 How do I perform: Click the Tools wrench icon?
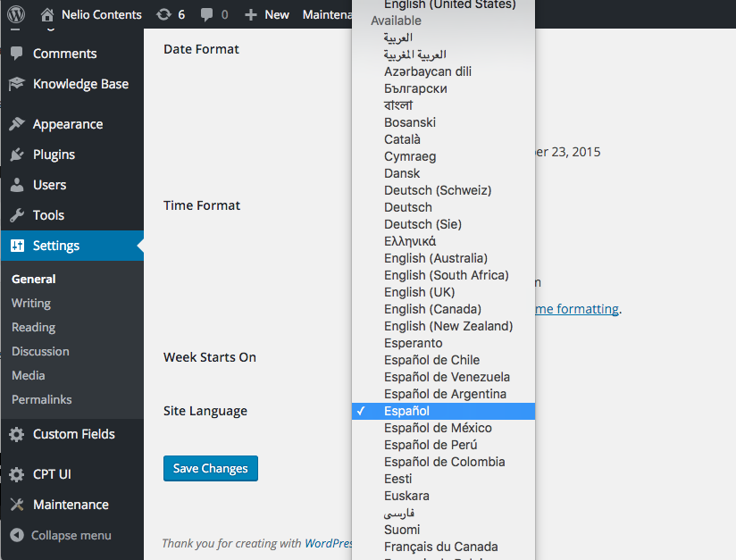point(16,215)
